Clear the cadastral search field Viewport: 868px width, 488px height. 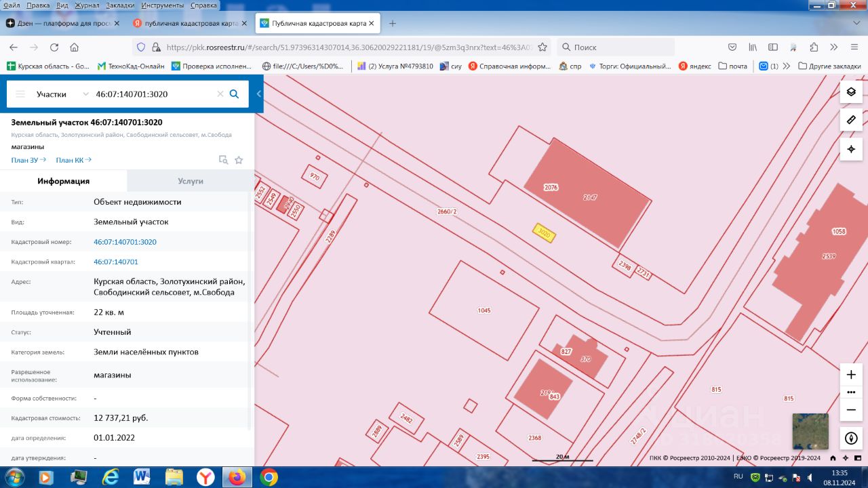(220, 94)
